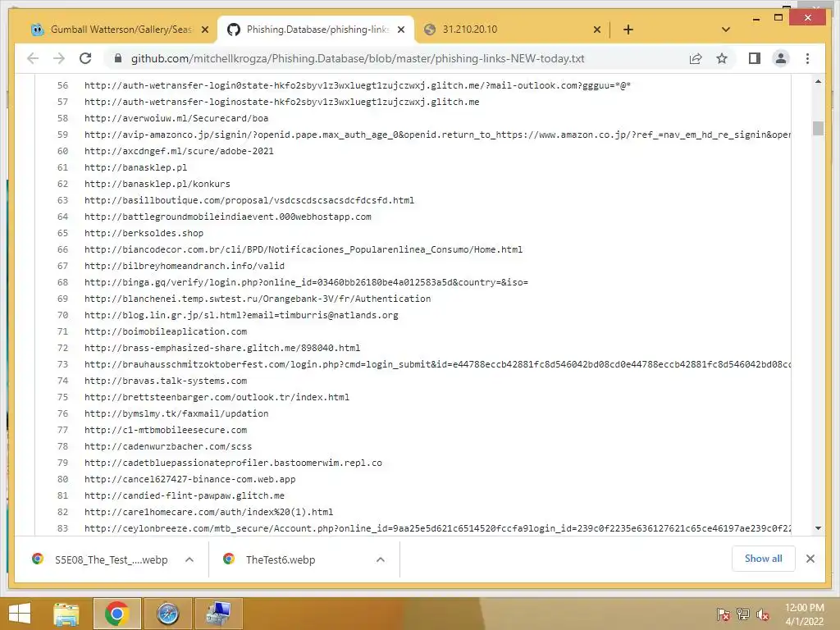Click the padlock site info icon
Screen dimensions: 840x630
pyautogui.click(x=118, y=58)
